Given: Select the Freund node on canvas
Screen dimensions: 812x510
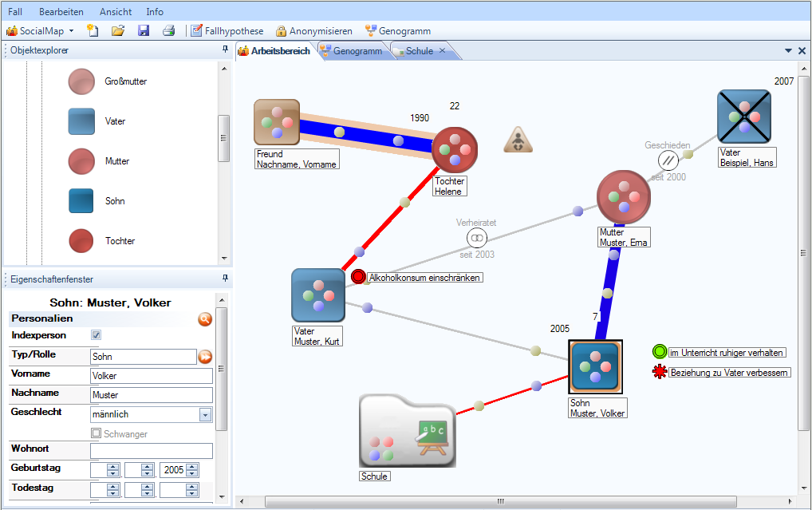Looking at the screenshot, I should pos(277,122).
